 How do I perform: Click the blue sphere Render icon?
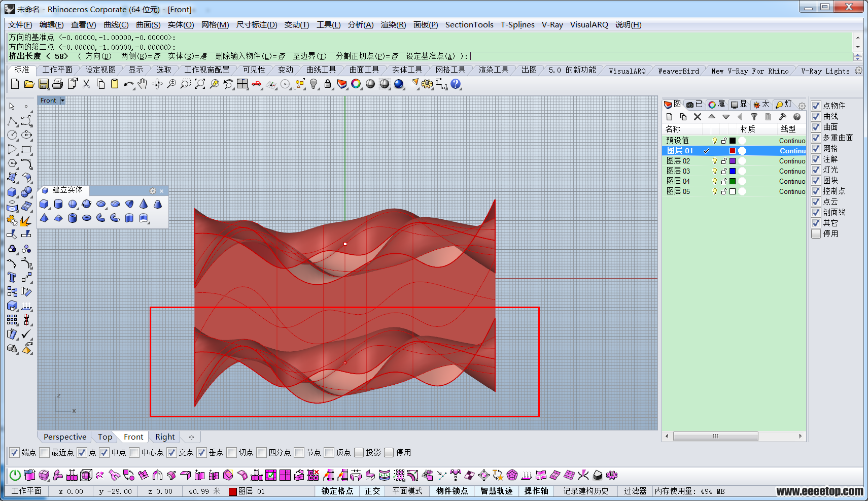399,84
